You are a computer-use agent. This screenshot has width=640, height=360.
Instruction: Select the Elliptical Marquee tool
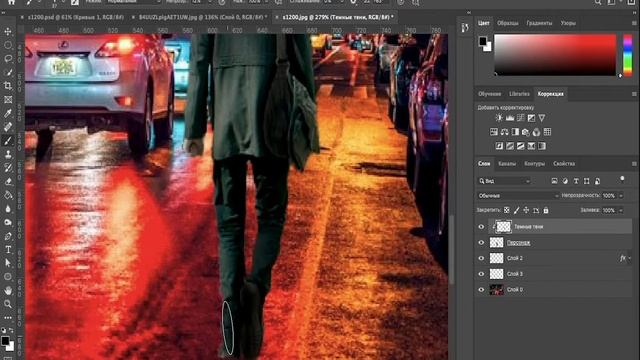8,45
